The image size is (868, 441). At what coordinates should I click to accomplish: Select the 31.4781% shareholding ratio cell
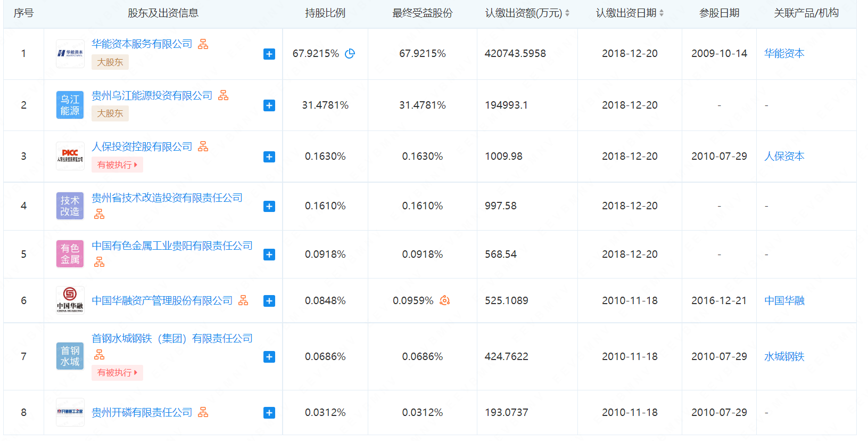click(x=325, y=105)
